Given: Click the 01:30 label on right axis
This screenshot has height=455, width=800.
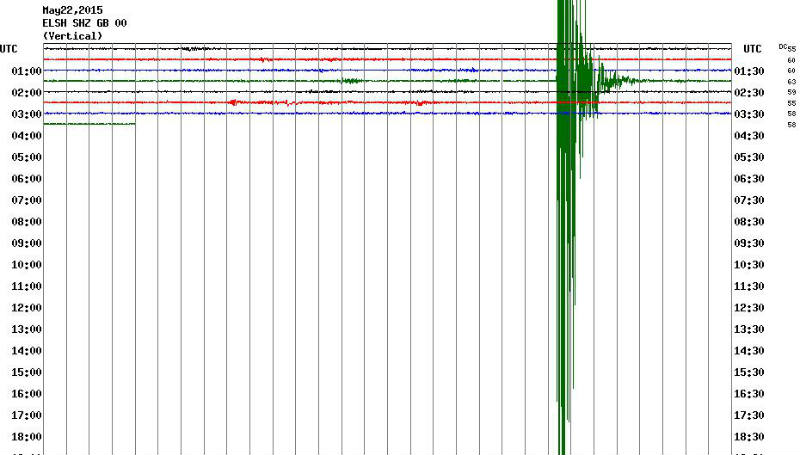Looking at the screenshot, I should 750,71.
